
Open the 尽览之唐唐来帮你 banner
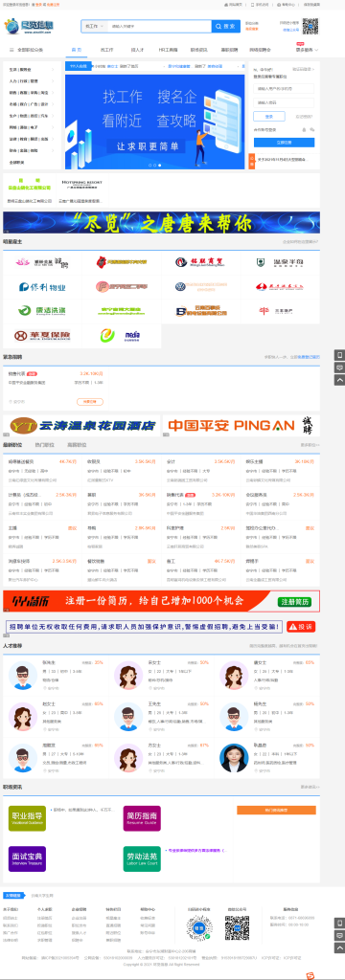click(x=162, y=222)
